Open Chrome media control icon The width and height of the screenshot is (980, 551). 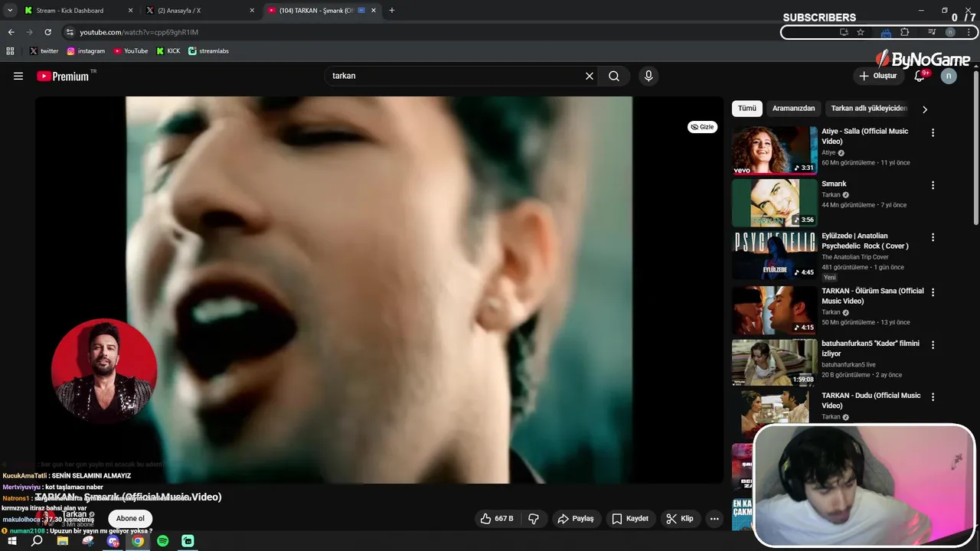[x=932, y=32]
